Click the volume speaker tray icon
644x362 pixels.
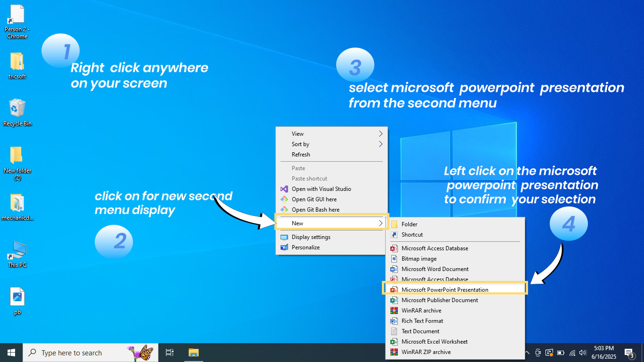(x=583, y=353)
